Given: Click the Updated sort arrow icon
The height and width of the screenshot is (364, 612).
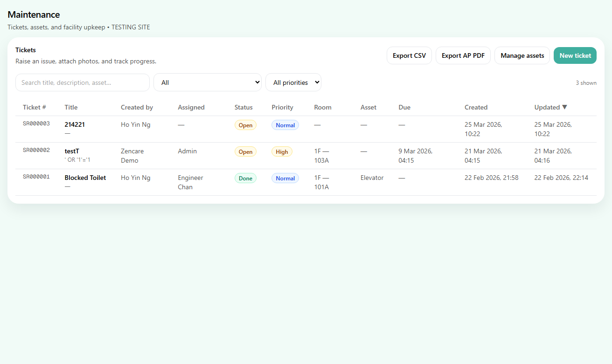Looking at the screenshot, I should tap(564, 107).
